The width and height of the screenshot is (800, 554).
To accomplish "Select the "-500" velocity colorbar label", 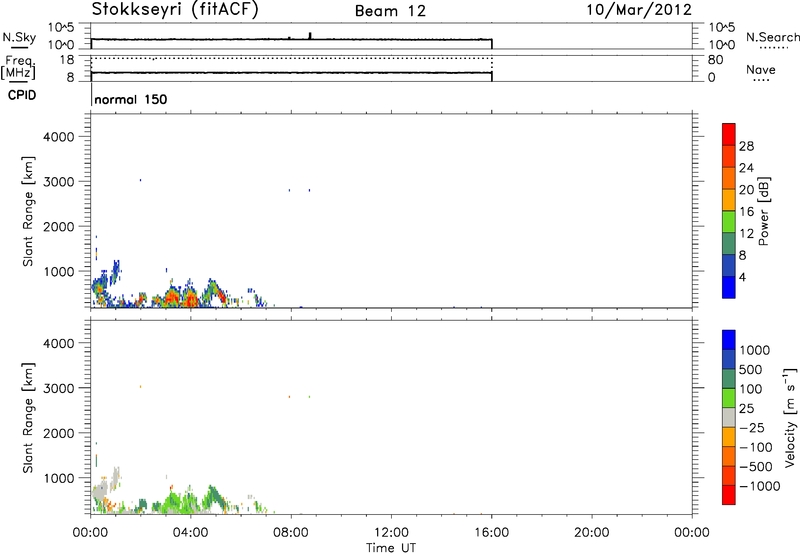I will click(756, 467).
